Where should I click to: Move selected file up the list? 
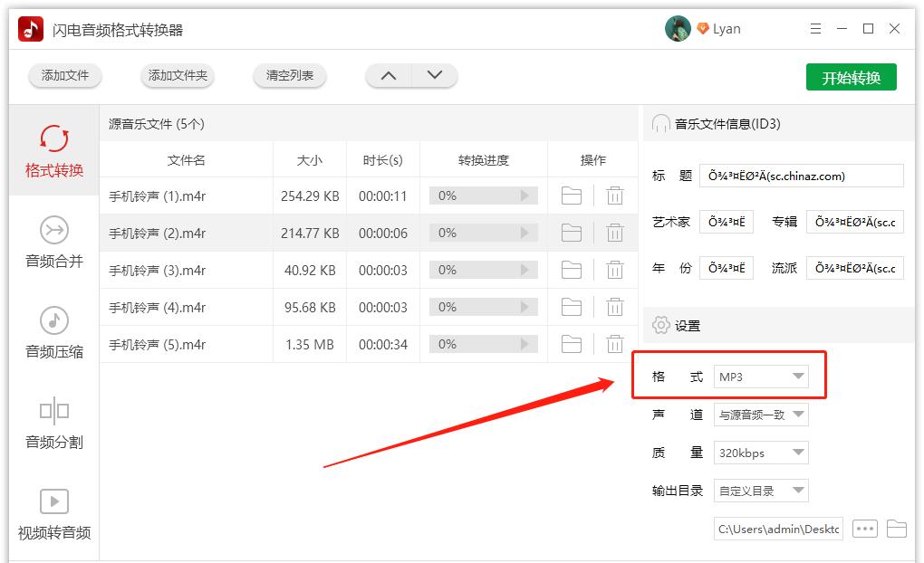tap(388, 76)
